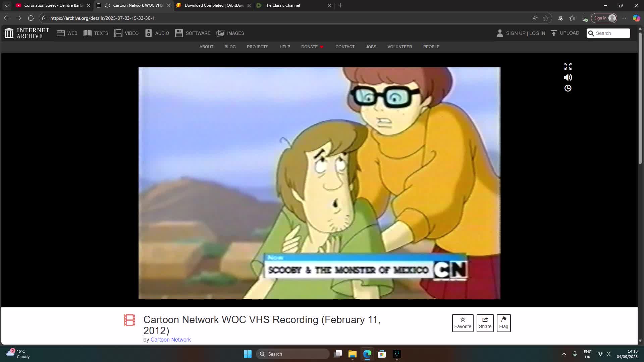Click the Internet Archive logo
The width and height of the screenshot is (644, 362).
pos(9,33)
